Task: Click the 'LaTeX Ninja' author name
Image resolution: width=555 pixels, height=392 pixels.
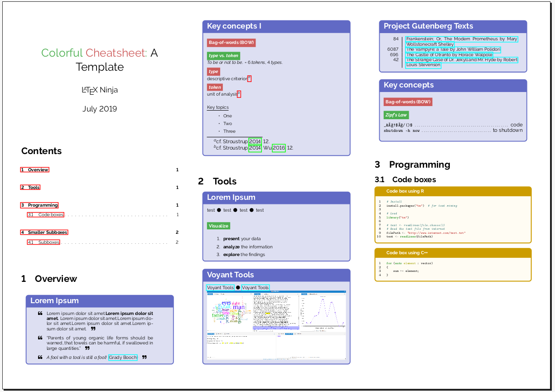Action: click(x=100, y=90)
